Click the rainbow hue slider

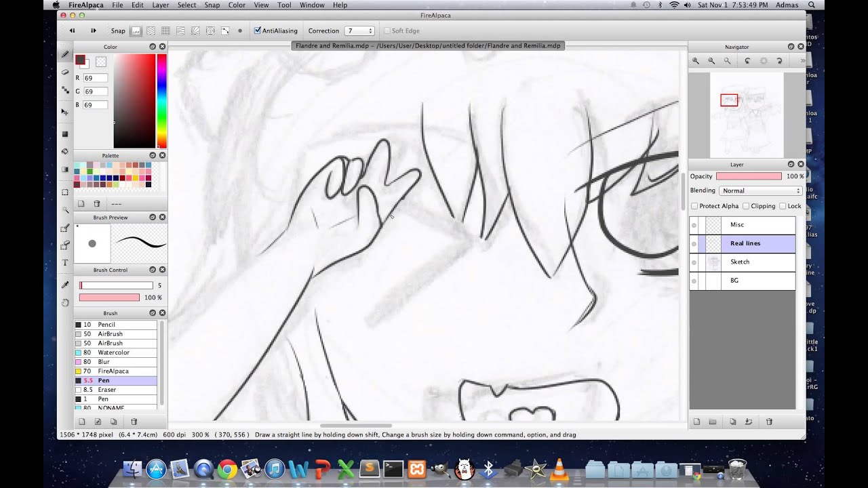click(161, 101)
